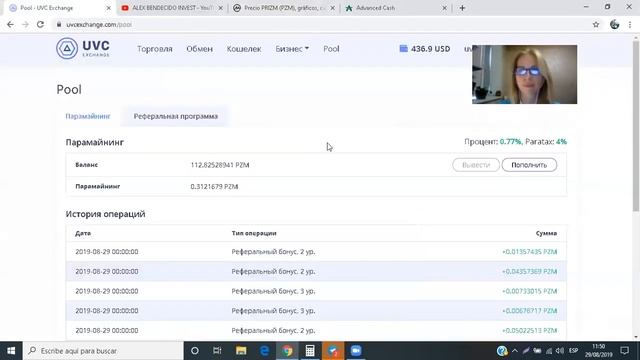Switch to Реферальная программа tab
The width and height of the screenshot is (640, 360).
coord(176,116)
